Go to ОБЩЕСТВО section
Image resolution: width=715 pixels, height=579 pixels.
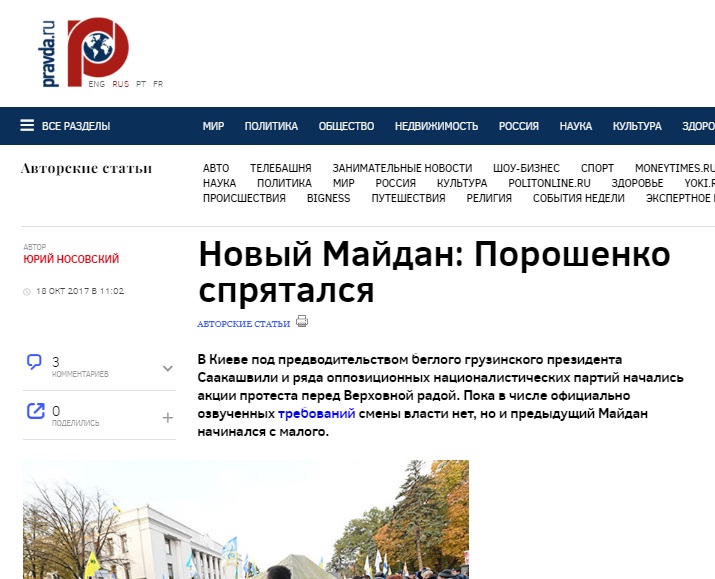click(x=346, y=126)
